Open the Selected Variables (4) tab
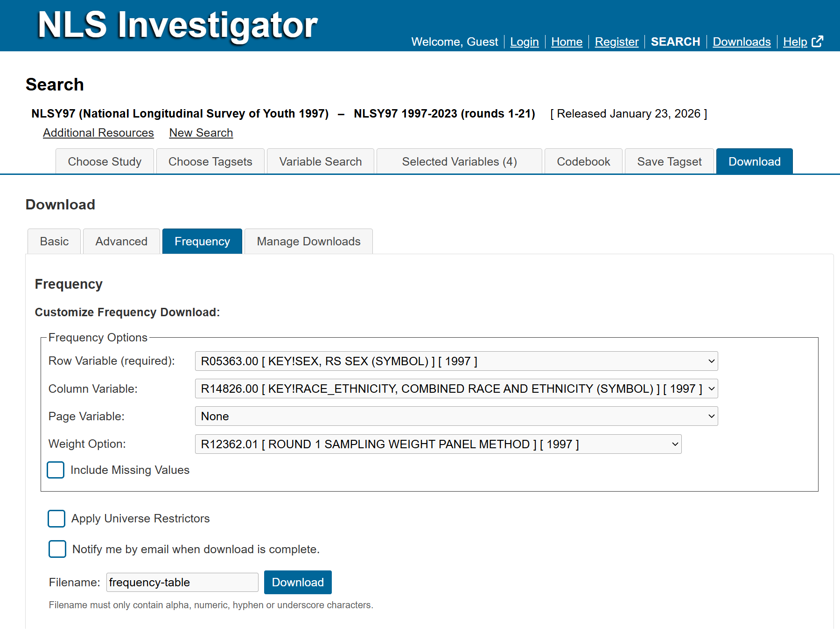840x632 pixels. tap(459, 161)
